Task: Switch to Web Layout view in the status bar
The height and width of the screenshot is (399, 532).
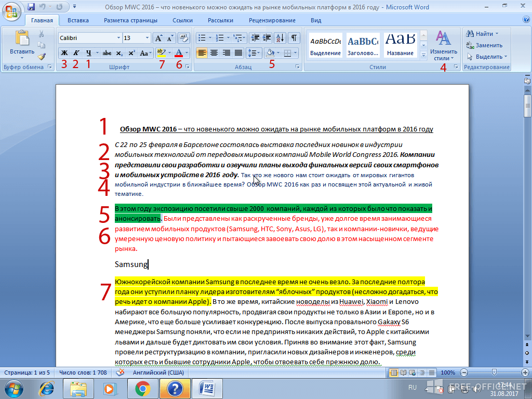Action: (x=413, y=373)
